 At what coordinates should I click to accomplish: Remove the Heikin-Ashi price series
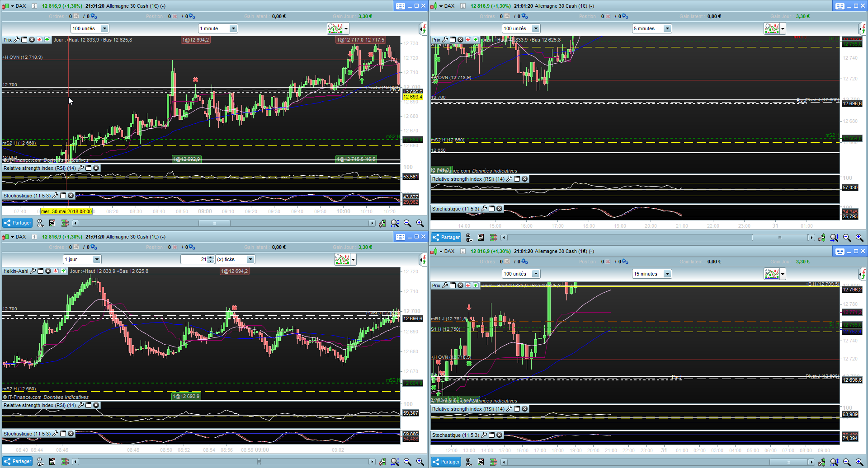click(48, 271)
